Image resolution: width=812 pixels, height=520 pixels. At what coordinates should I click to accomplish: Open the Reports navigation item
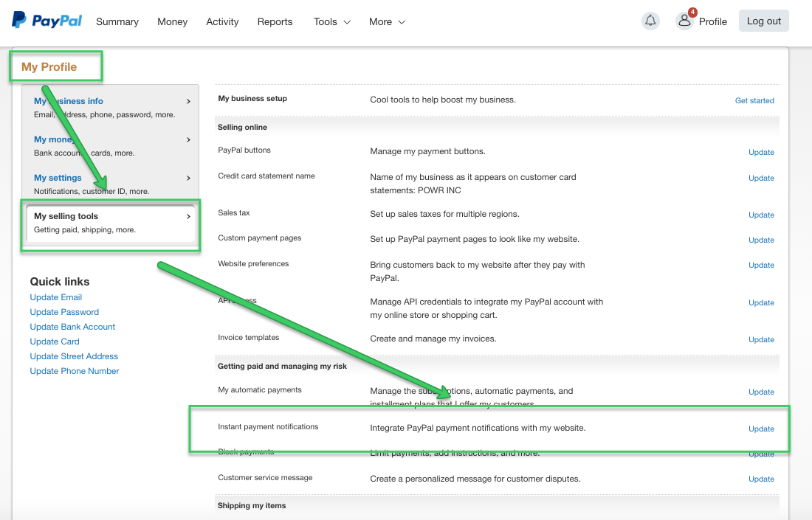pos(275,21)
